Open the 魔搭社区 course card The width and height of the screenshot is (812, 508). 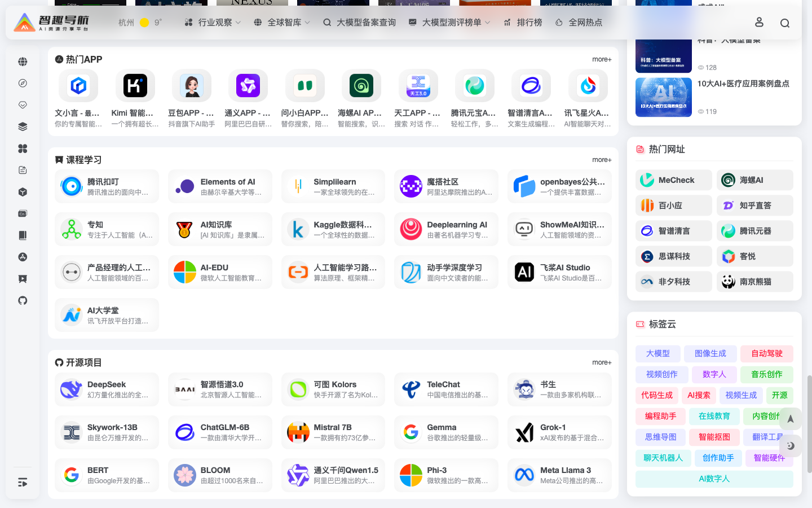(446, 186)
